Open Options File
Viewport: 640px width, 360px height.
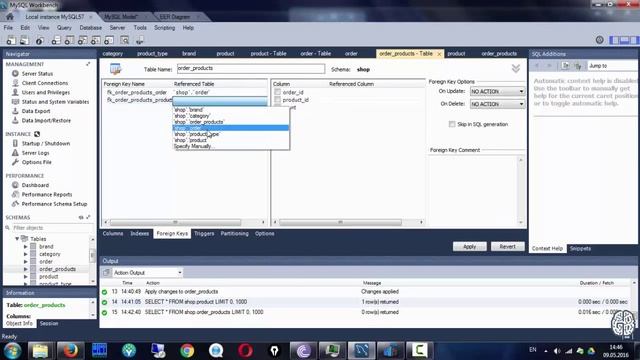(x=36, y=162)
